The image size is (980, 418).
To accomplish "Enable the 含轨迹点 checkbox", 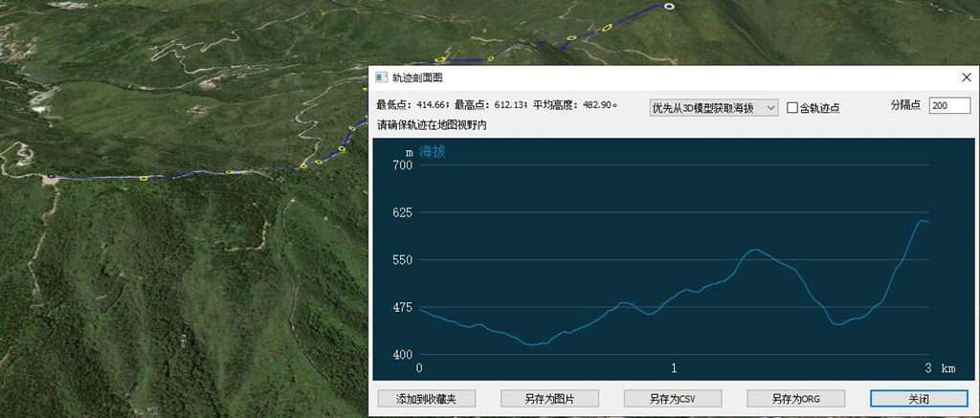I will pos(792,108).
